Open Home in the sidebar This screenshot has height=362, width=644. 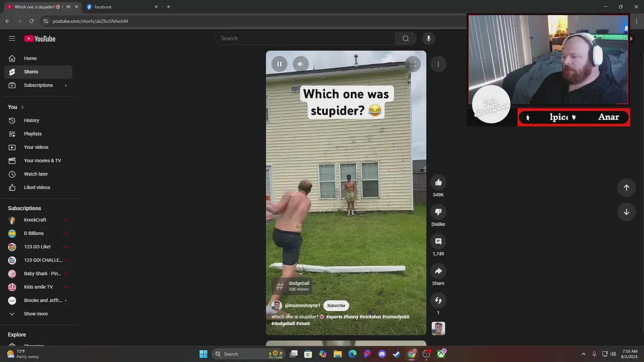[38, 58]
